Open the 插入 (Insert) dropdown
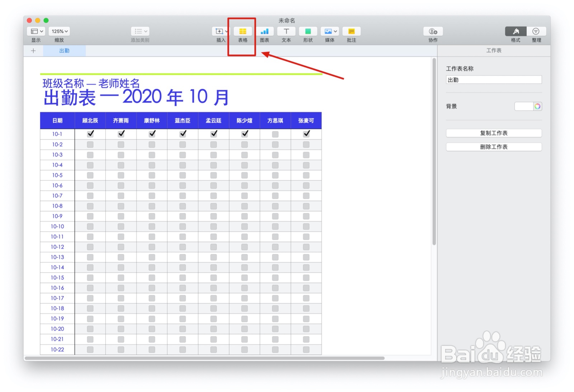The width and height of the screenshot is (574, 392). pyautogui.click(x=220, y=31)
